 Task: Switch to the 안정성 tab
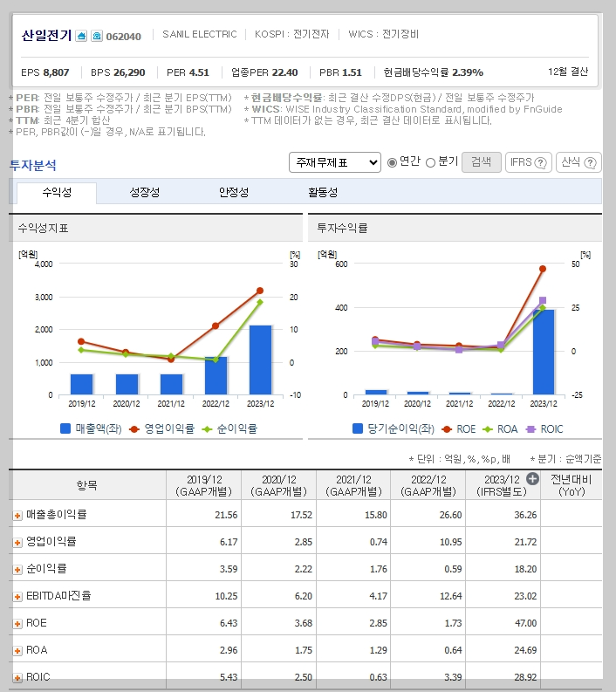tap(234, 193)
